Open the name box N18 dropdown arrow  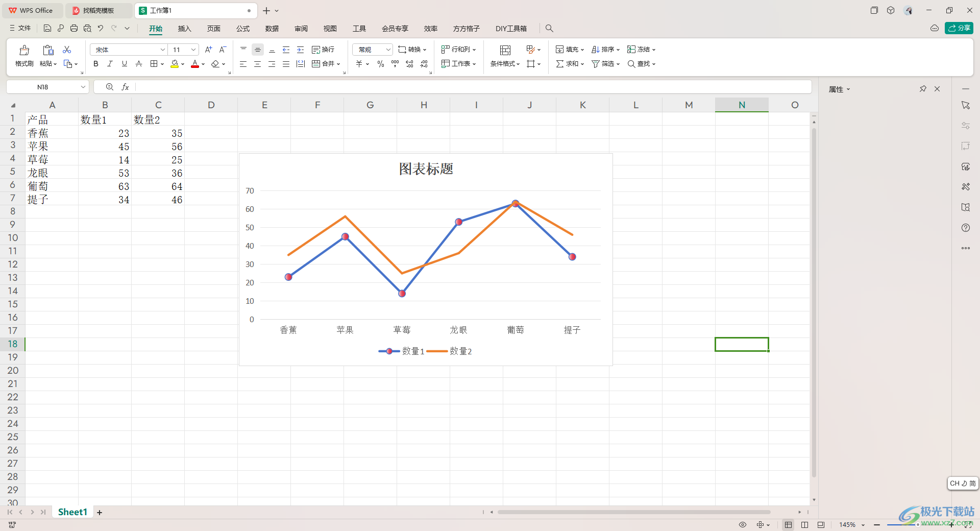click(x=83, y=87)
